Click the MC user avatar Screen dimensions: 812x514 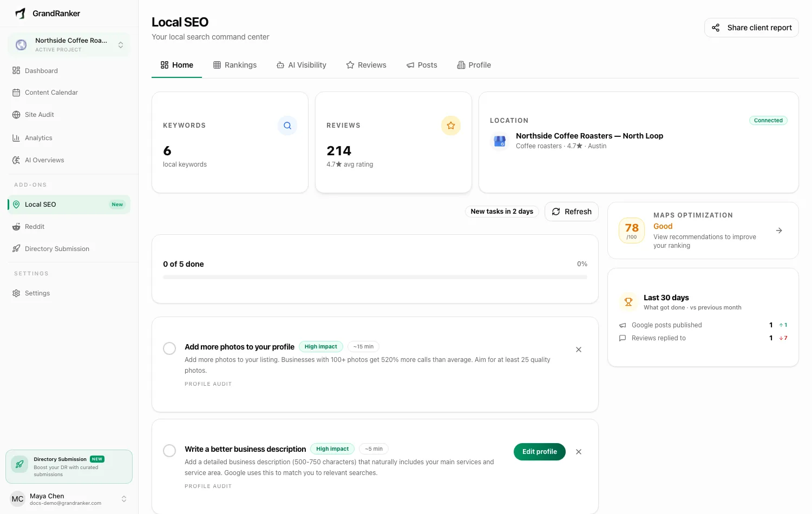coord(18,499)
